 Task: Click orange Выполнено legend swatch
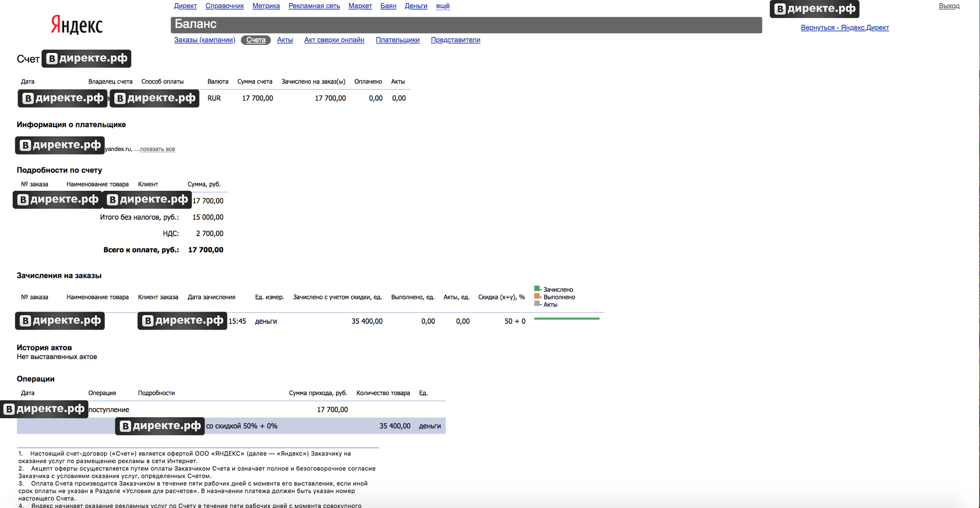click(537, 296)
